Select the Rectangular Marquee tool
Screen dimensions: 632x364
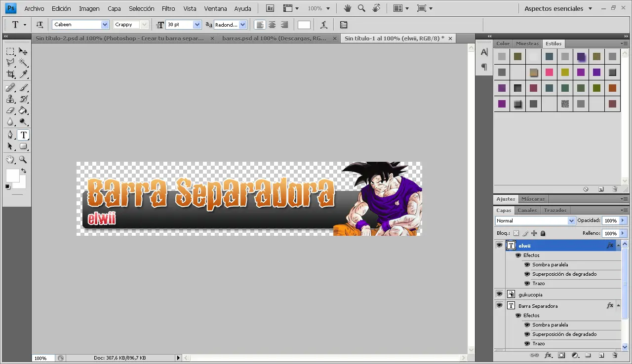click(10, 51)
